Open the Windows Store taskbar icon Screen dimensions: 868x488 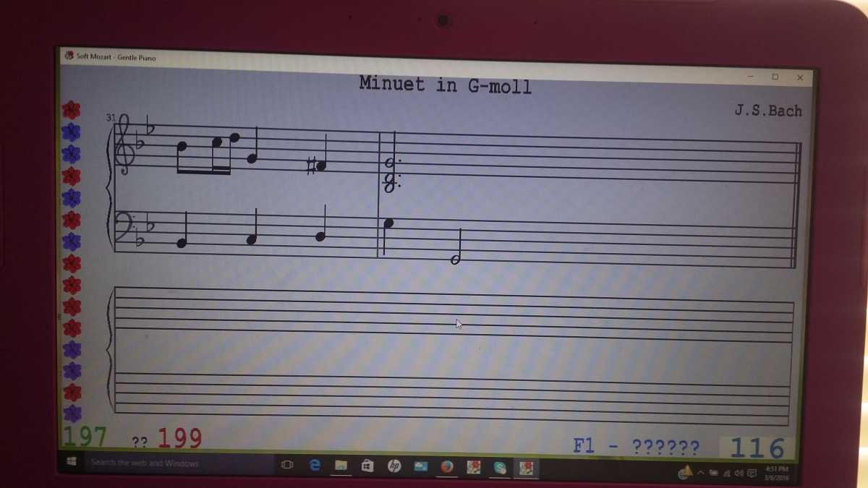(367, 466)
